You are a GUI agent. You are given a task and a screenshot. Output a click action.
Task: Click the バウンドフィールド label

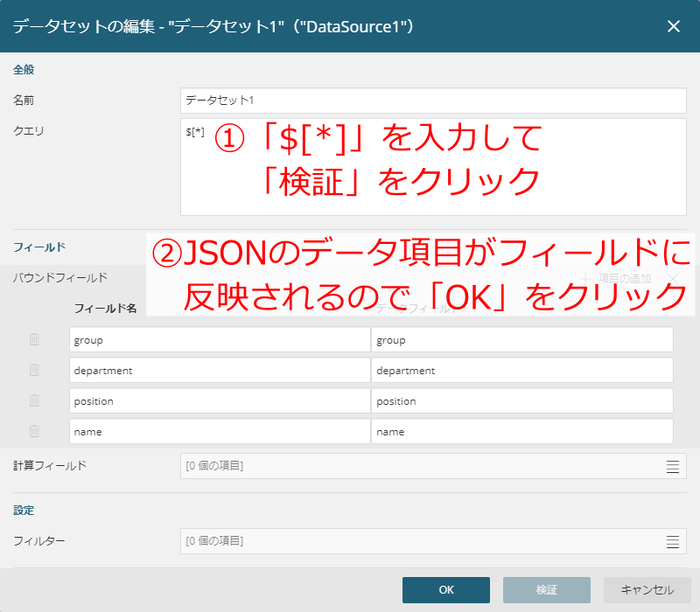tap(60, 278)
